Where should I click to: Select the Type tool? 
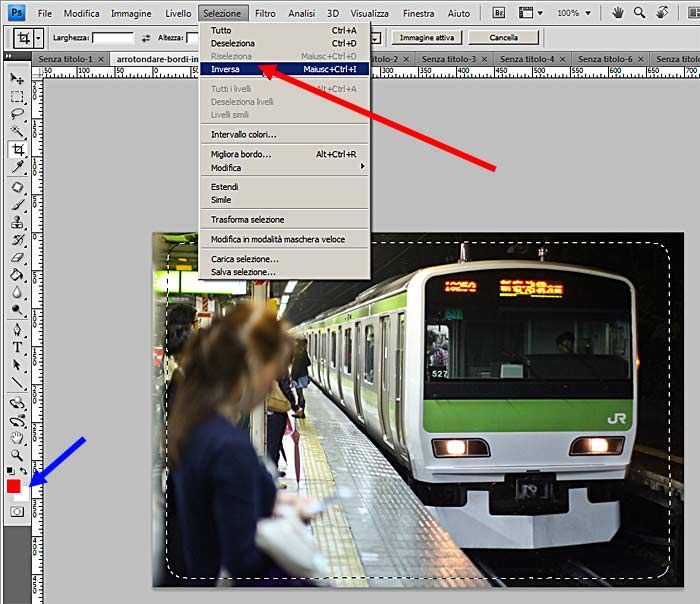(x=17, y=347)
